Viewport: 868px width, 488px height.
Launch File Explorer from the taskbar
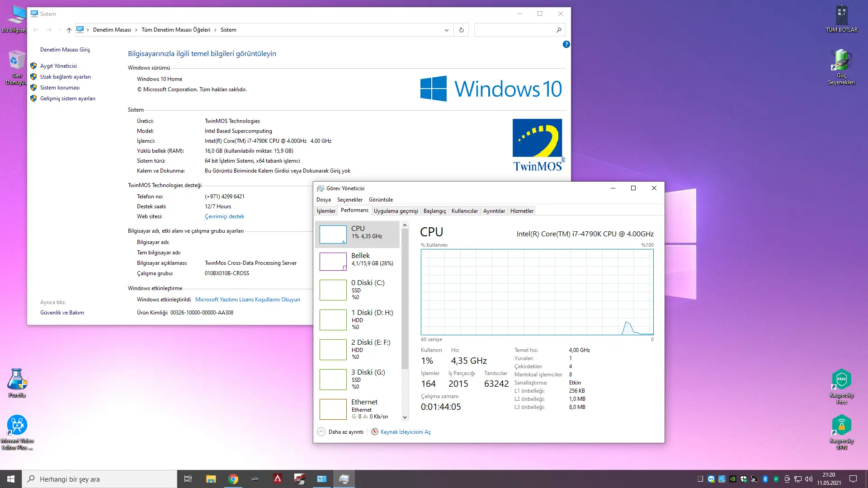(x=211, y=479)
